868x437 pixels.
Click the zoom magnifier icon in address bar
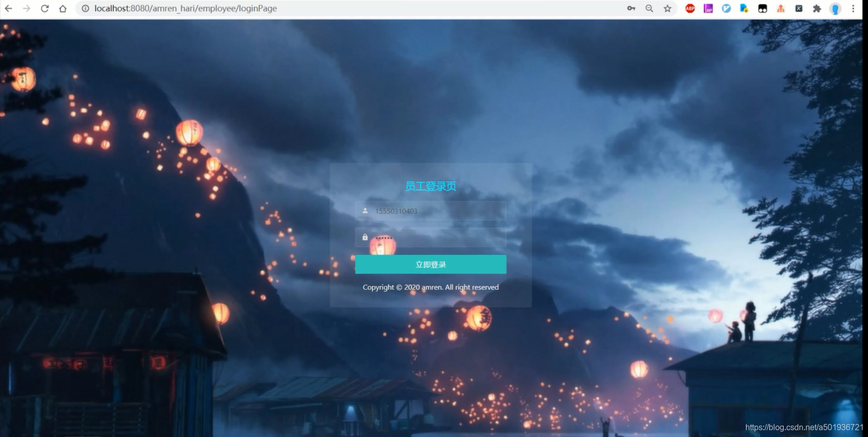(x=649, y=9)
